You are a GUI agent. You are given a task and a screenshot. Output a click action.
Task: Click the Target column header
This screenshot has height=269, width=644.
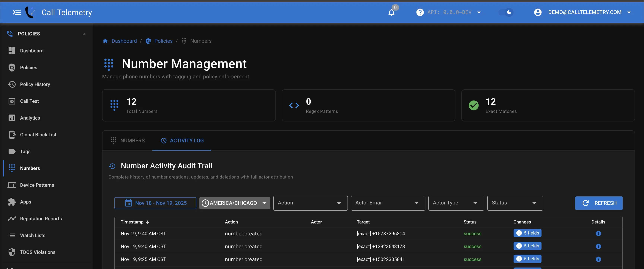click(x=363, y=222)
